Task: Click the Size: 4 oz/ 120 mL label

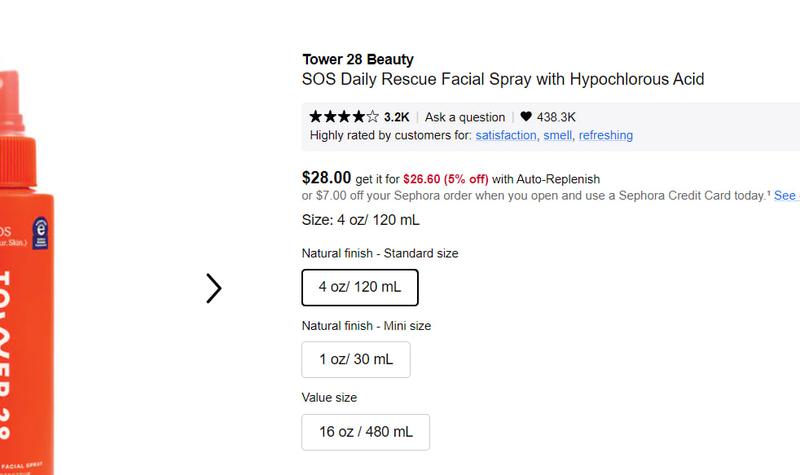Action: [360, 220]
